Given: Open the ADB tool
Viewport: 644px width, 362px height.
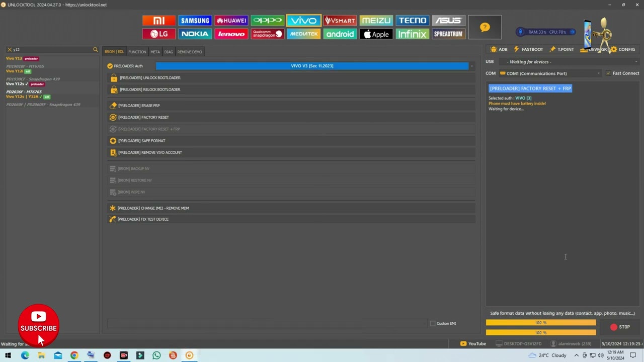Looking at the screenshot, I should (499, 49).
